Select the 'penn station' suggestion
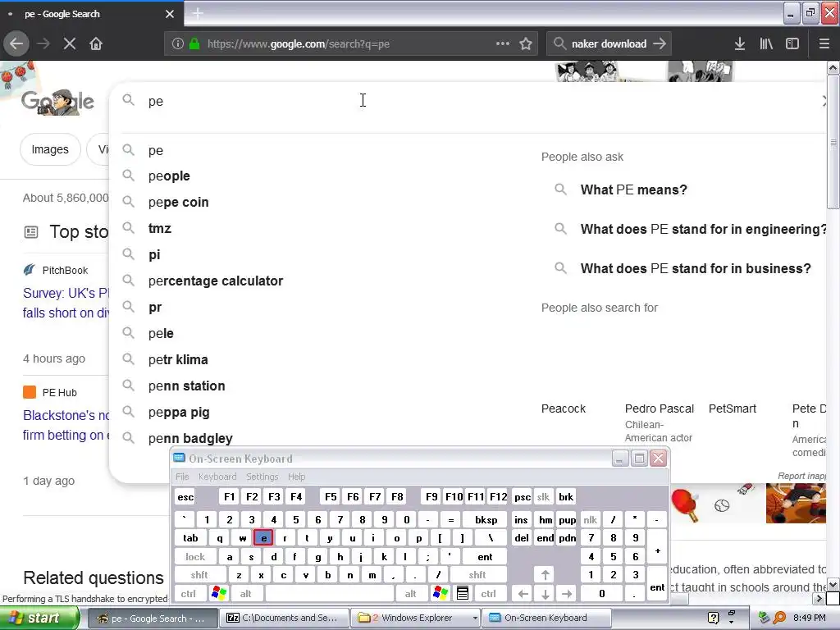The height and width of the screenshot is (630, 840). tap(186, 386)
